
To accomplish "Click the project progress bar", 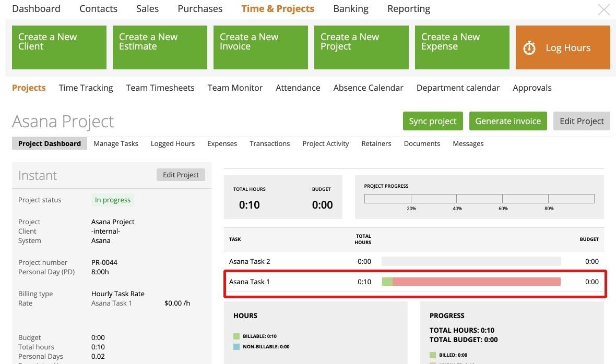I will click(479, 199).
